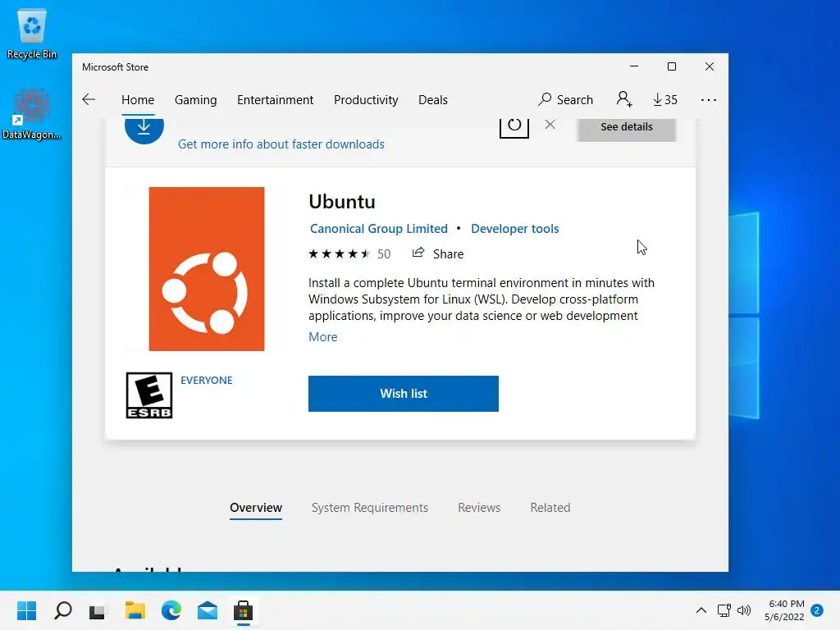Launch Microsoft Edge from the taskbar
840x630 pixels.
click(171, 610)
